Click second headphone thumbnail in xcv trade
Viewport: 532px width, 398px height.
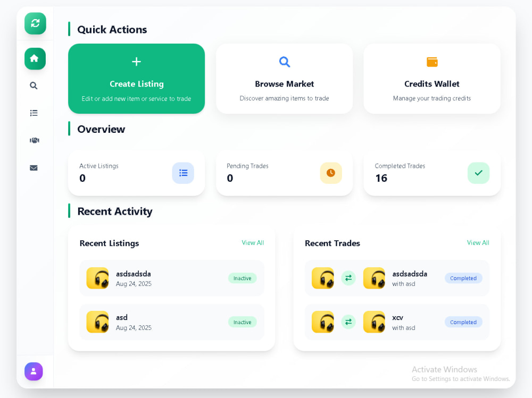[x=374, y=321]
